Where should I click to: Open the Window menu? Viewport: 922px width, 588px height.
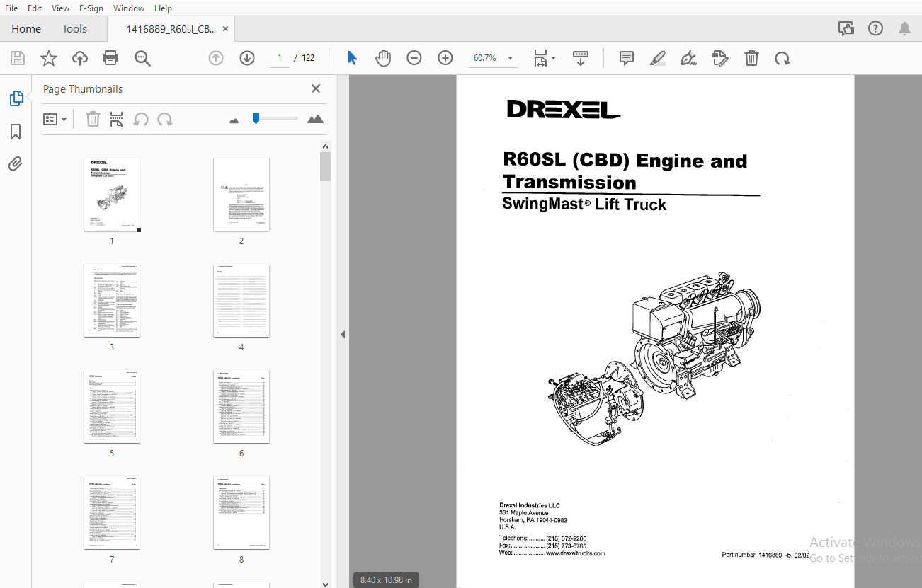tap(129, 8)
